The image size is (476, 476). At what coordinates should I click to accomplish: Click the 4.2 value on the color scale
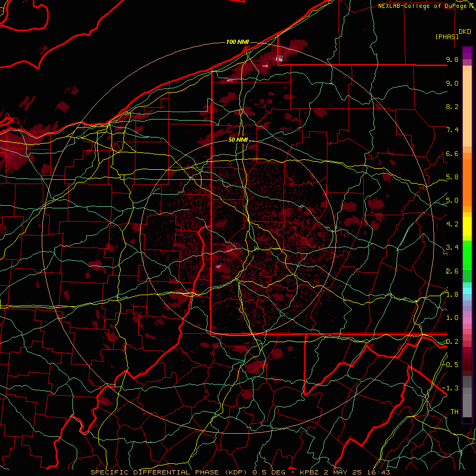click(452, 224)
